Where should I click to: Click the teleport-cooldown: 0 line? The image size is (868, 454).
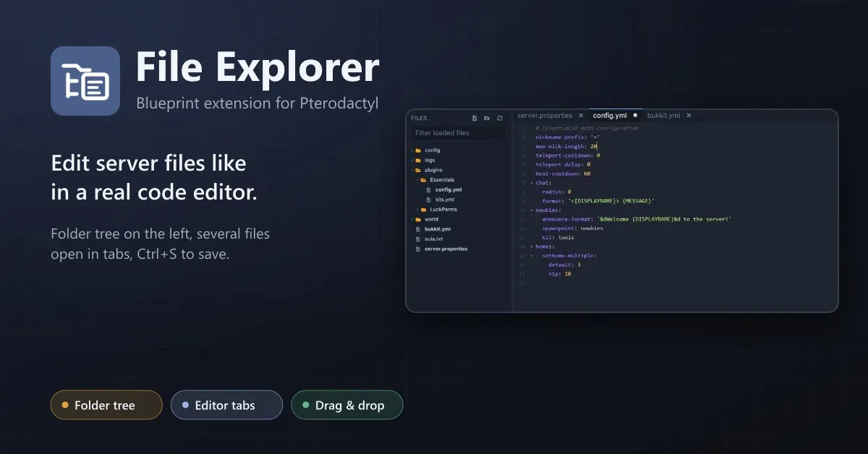coord(568,155)
